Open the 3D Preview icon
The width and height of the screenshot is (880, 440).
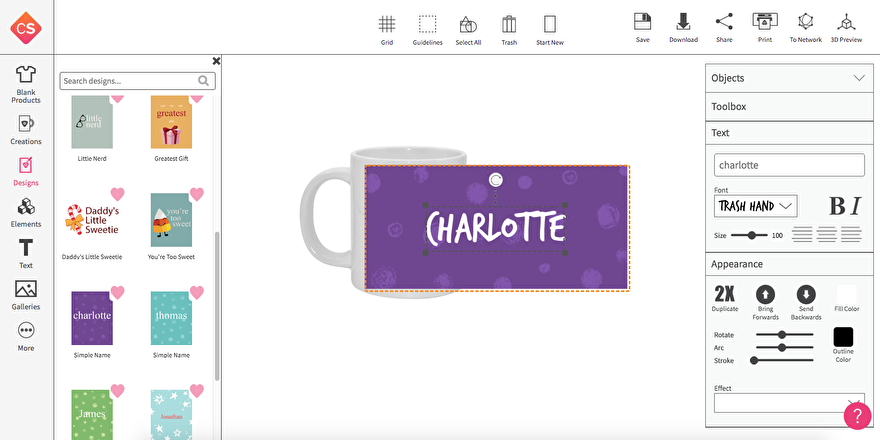coord(846,22)
